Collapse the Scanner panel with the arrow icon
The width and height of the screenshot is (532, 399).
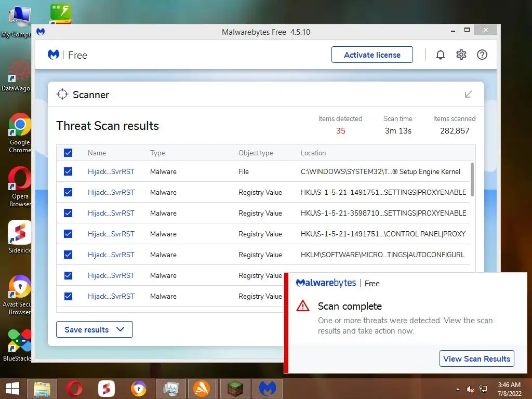click(468, 95)
